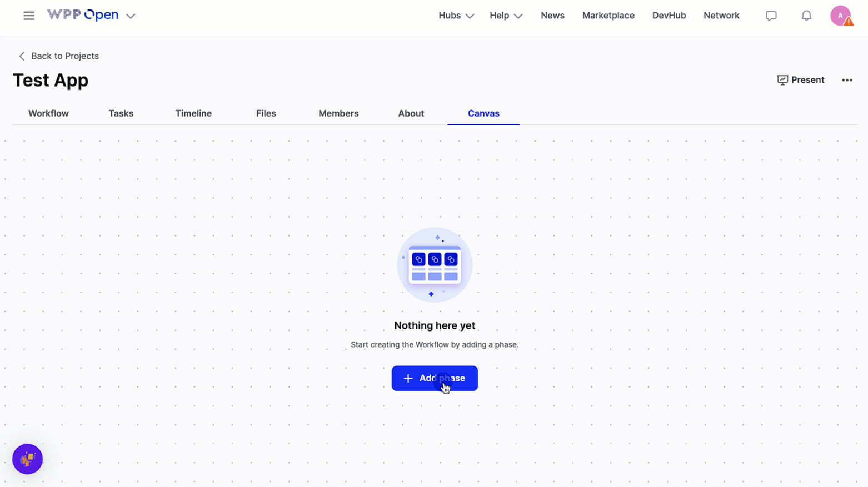
Task: Open the Network page
Action: [x=721, y=16]
